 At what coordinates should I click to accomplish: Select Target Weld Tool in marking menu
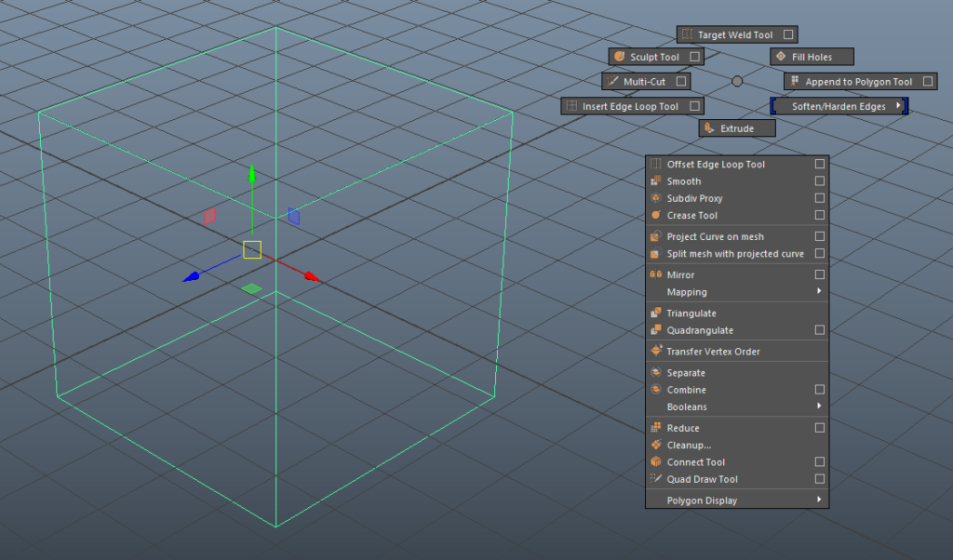pos(737,34)
